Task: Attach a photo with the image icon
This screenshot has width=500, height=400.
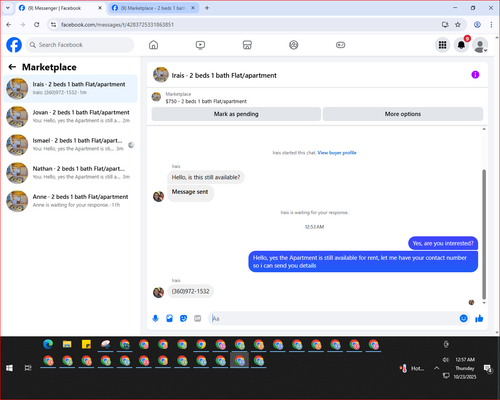Action: [169, 318]
